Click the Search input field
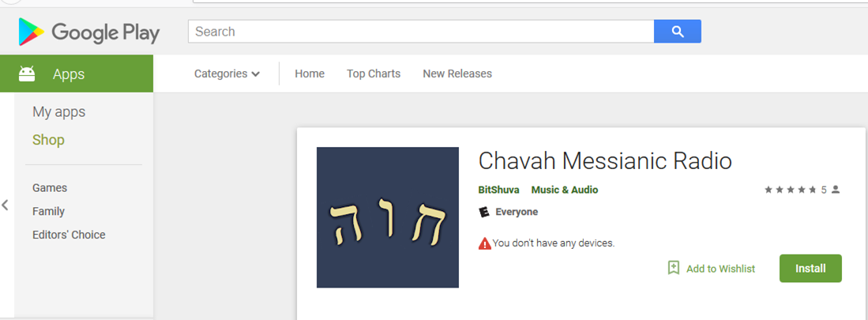Image resolution: width=868 pixels, height=320 pixels. click(421, 32)
